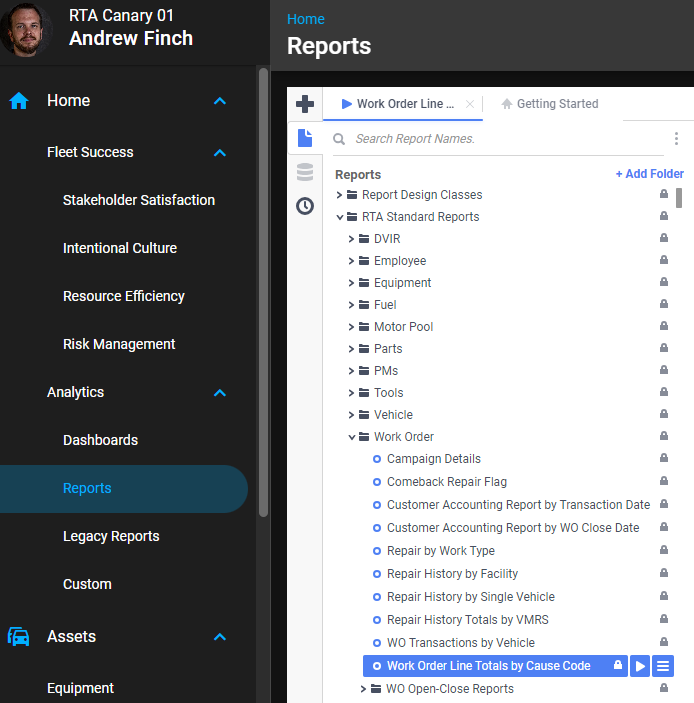Click the three-dot options menu near search
The image size is (694, 703).
pyautogui.click(x=676, y=139)
